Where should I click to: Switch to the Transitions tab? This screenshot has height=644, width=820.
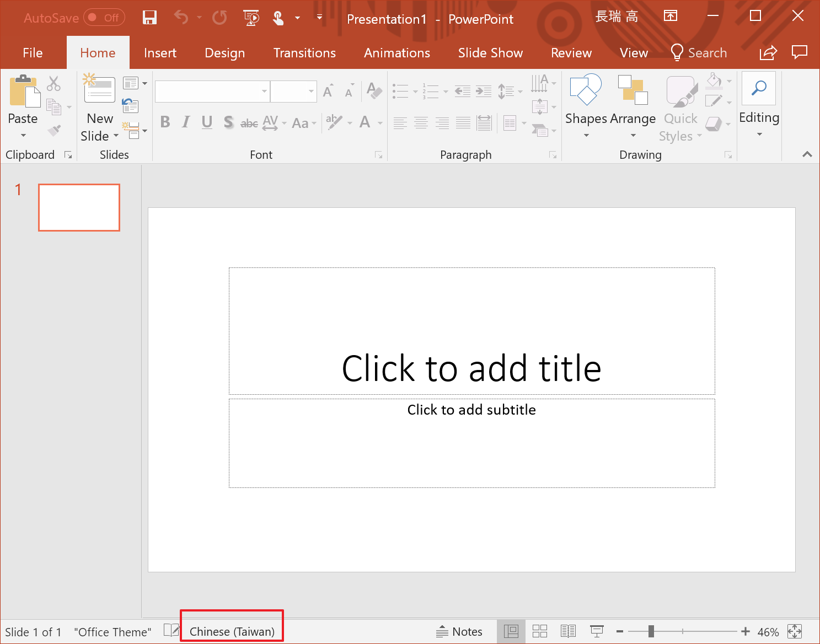[x=304, y=53]
